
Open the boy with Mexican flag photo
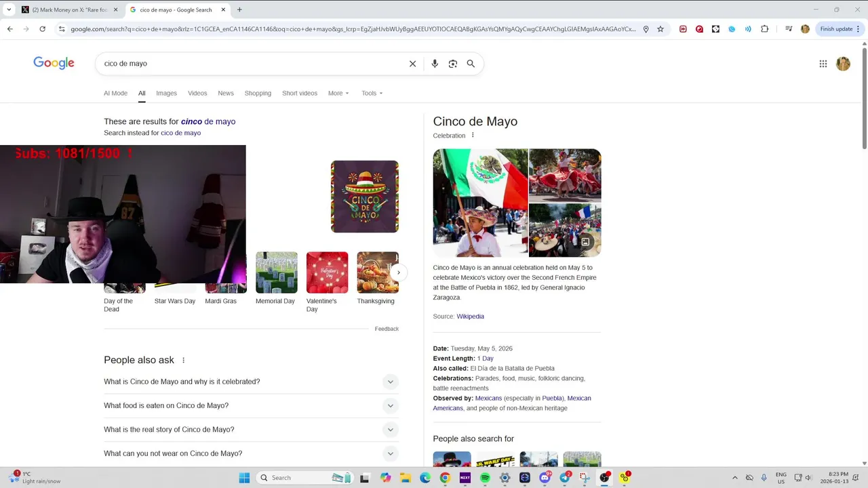click(x=480, y=203)
